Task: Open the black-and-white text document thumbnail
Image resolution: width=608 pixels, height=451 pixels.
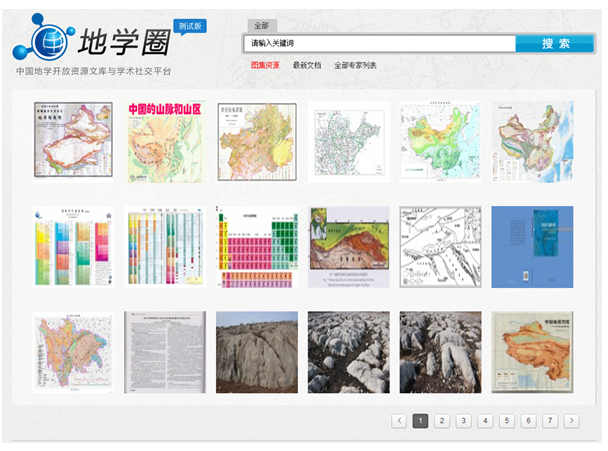Action: [164, 351]
